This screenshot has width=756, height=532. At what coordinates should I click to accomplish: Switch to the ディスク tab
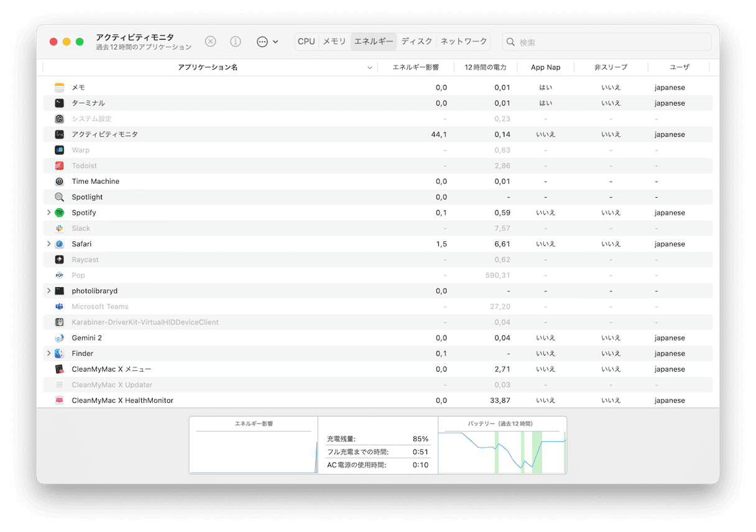click(417, 42)
